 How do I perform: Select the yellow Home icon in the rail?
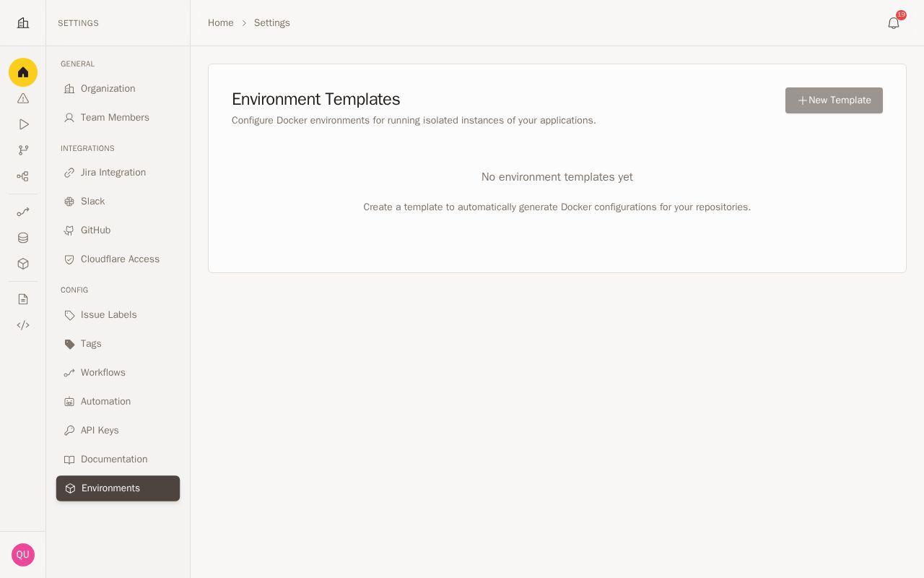(23, 72)
